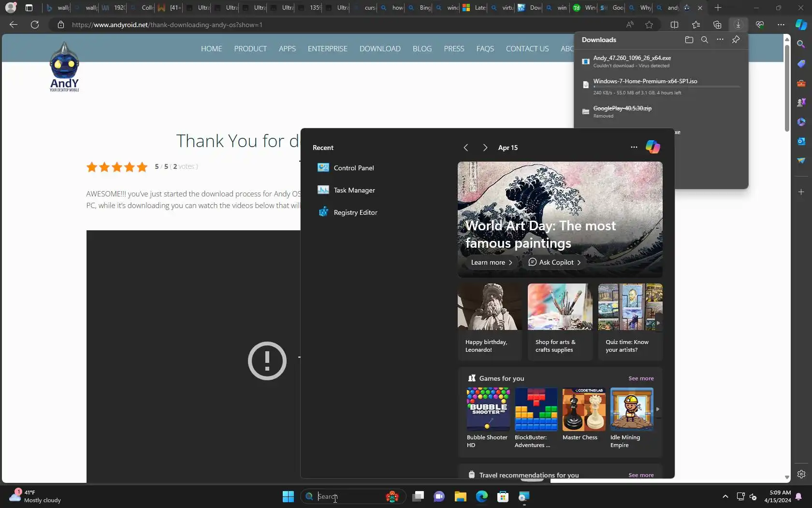The height and width of the screenshot is (508, 812).
Task: Open Edge Copilot in the toolbar
Action: pos(801,25)
